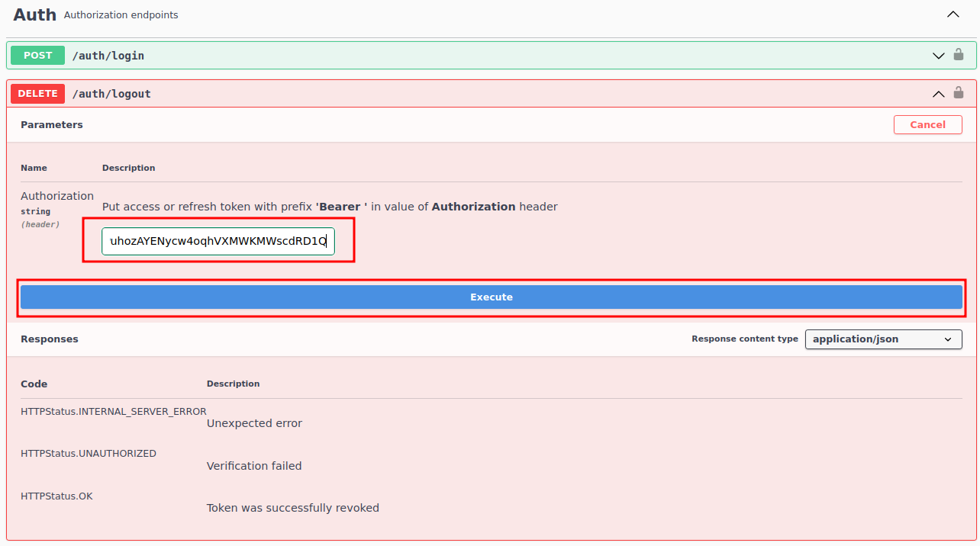Collapse the Auth section with top arrow

(x=953, y=14)
